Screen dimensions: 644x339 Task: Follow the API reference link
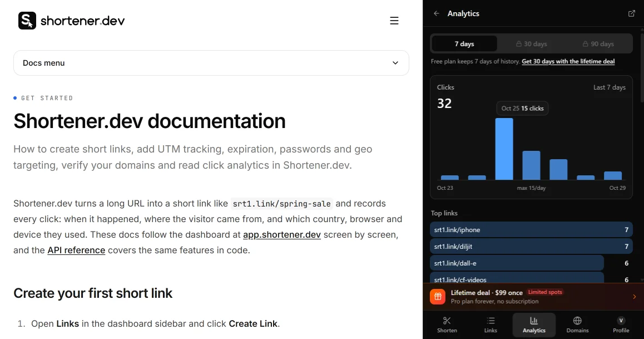76,250
